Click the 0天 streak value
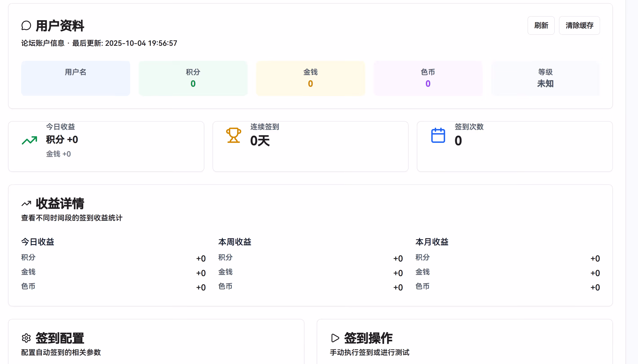This screenshot has height=364, width=638. click(260, 140)
